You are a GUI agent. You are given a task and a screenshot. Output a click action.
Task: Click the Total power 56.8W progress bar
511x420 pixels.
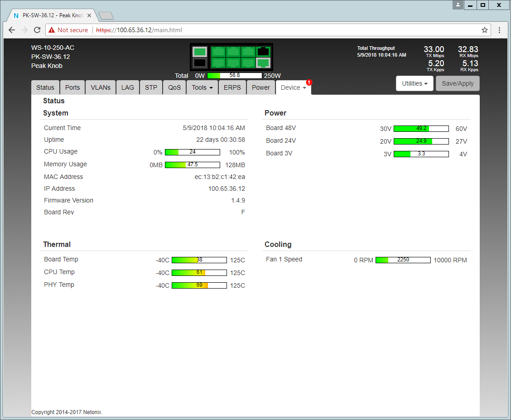click(234, 76)
